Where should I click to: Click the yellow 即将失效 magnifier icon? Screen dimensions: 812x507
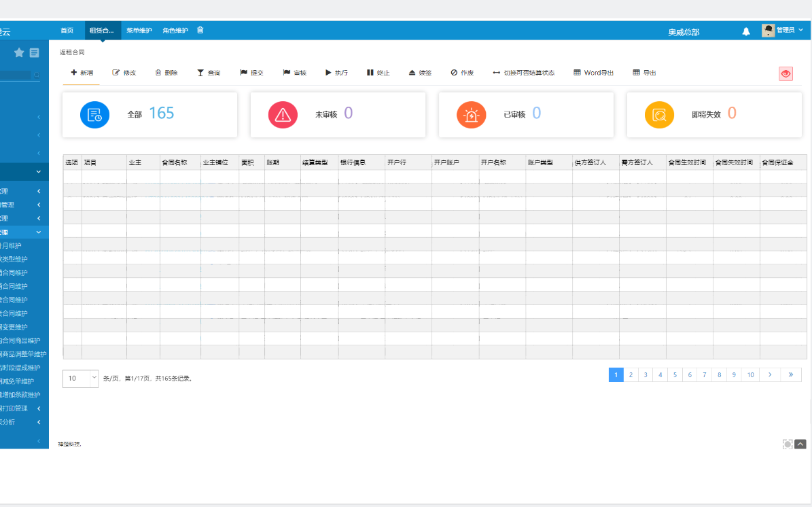click(659, 114)
